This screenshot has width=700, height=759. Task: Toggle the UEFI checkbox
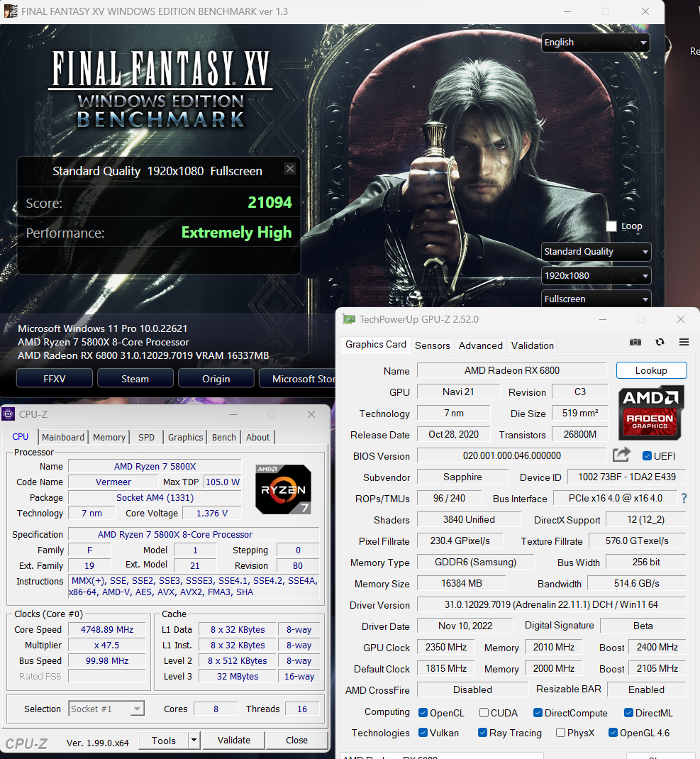647,456
